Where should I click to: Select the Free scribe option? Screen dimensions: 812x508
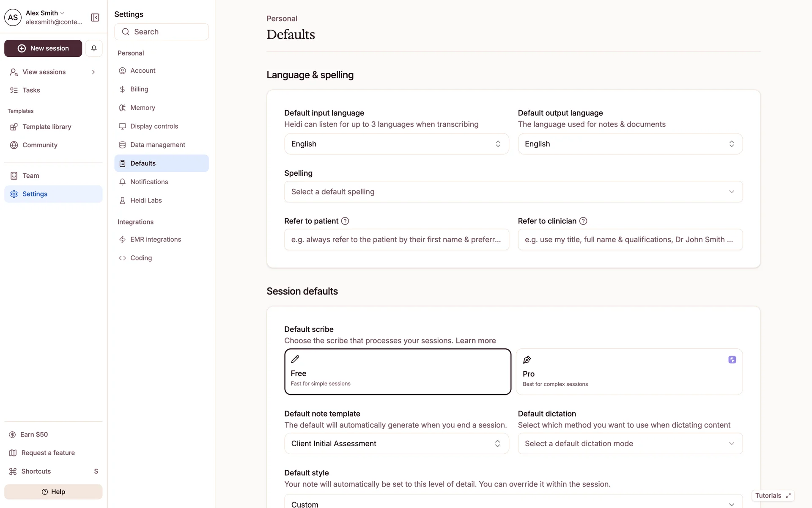point(398,372)
